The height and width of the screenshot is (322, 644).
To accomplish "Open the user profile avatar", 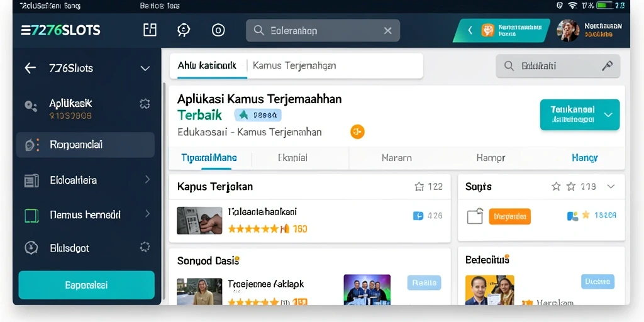I will pyautogui.click(x=568, y=30).
